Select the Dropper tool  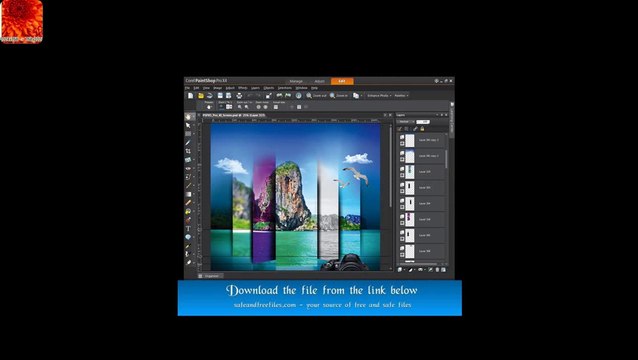point(188,142)
